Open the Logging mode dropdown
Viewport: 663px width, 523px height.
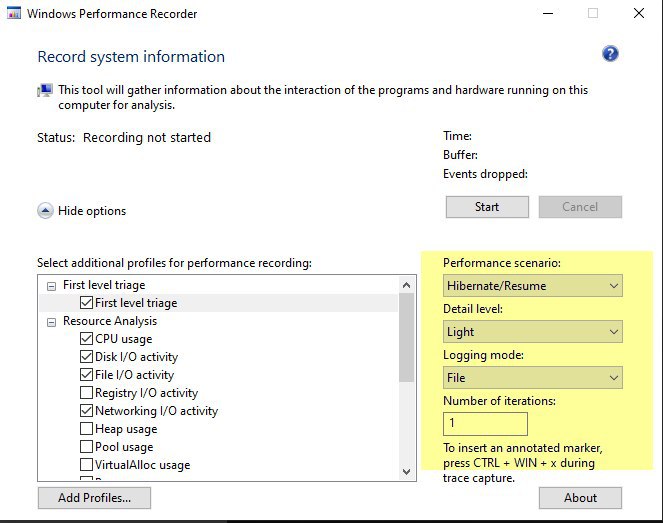[x=532, y=378]
